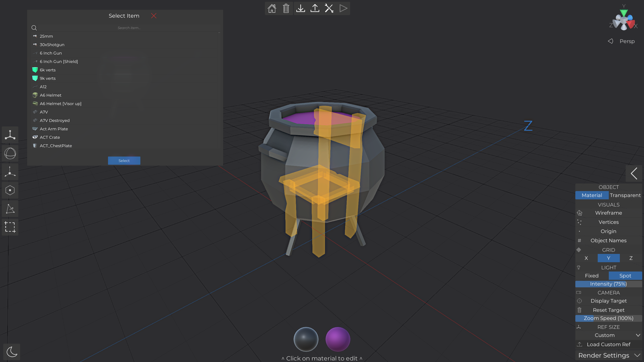Image resolution: width=644 pixels, height=362 pixels.
Task: Set light mode to Fixed
Action: (x=592, y=276)
